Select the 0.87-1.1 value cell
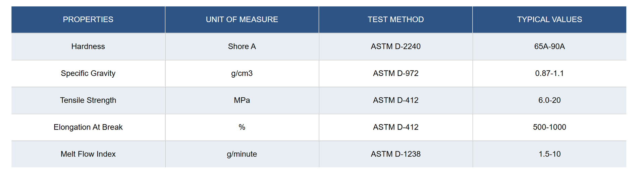 [x=549, y=74]
